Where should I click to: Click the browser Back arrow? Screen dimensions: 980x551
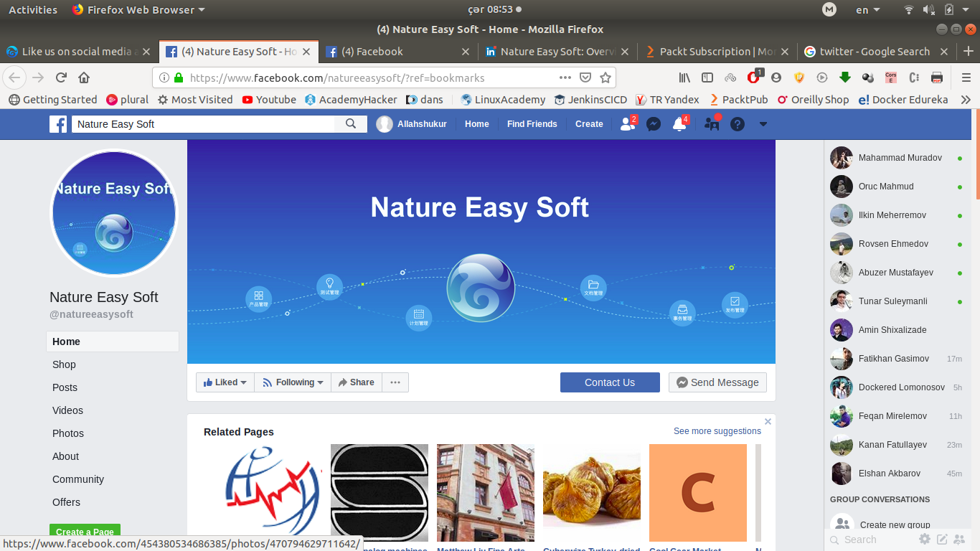pyautogui.click(x=16, y=77)
